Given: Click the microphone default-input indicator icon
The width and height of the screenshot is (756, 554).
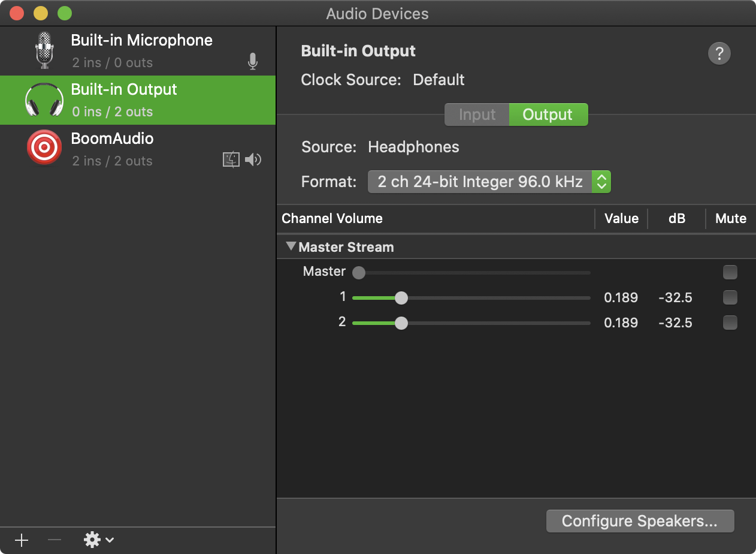Looking at the screenshot, I should tap(253, 61).
